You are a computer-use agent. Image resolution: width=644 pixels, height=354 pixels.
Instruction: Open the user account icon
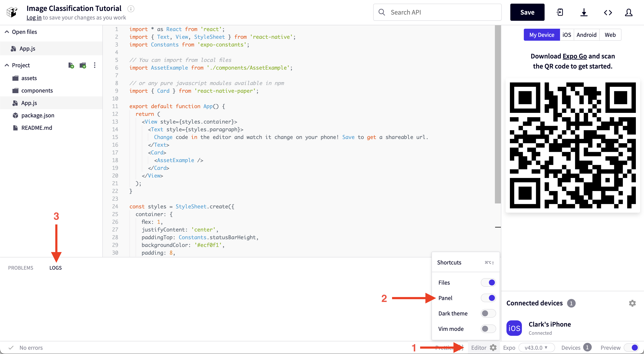(629, 12)
